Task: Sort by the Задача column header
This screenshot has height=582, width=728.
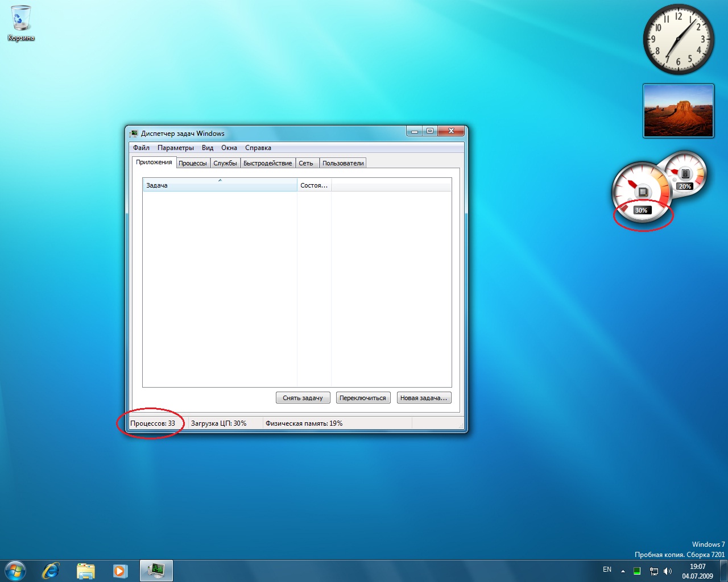Action: (220, 185)
